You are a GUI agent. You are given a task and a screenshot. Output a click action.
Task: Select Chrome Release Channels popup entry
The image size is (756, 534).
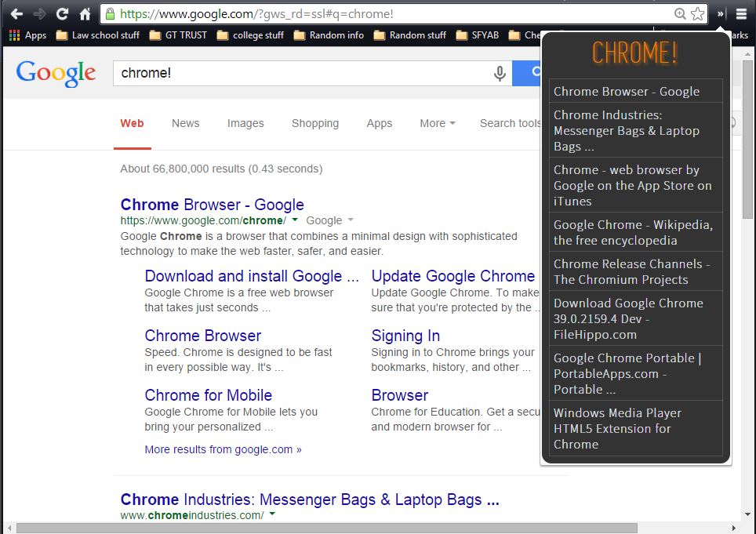(636, 272)
